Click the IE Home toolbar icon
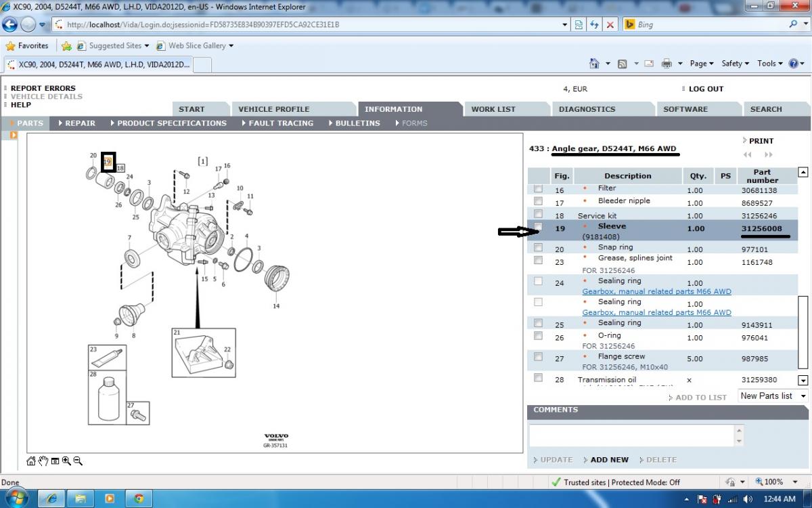This screenshot has height=508, width=812. (x=594, y=64)
